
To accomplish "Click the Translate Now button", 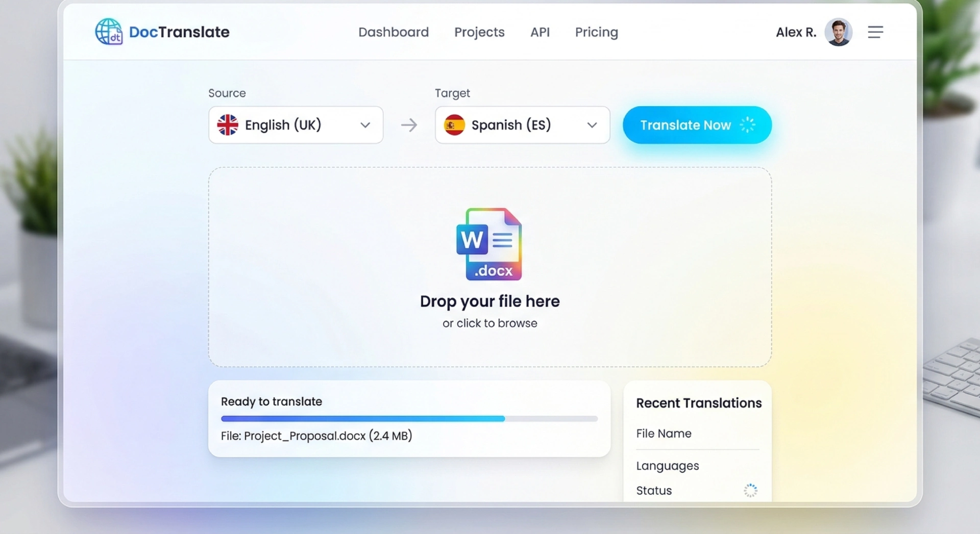I will coord(697,125).
